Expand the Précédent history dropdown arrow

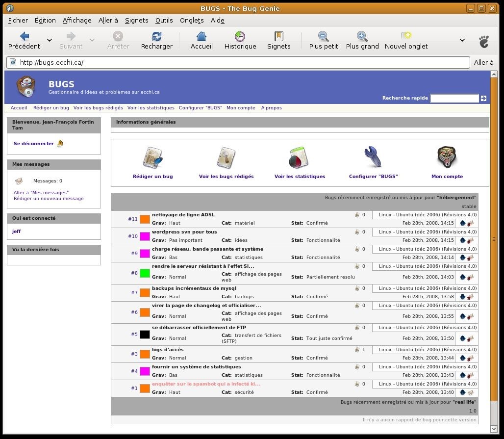click(50, 40)
